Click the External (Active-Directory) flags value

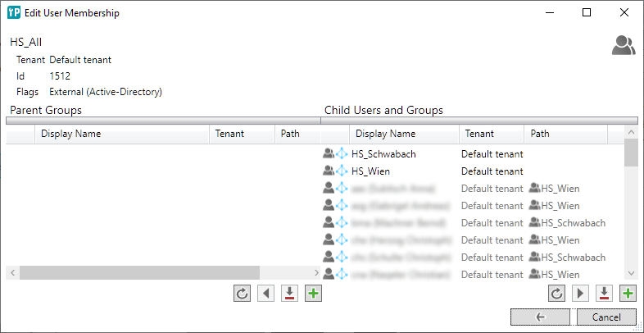click(106, 92)
